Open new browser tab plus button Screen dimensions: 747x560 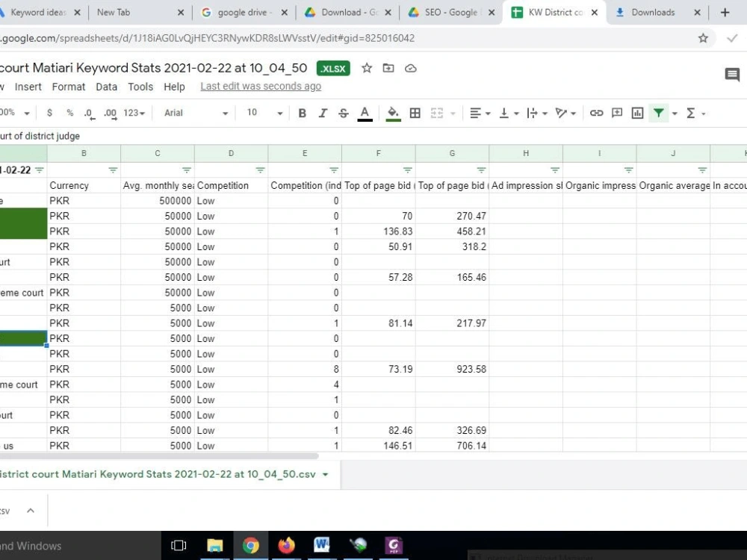tap(725, 13)
